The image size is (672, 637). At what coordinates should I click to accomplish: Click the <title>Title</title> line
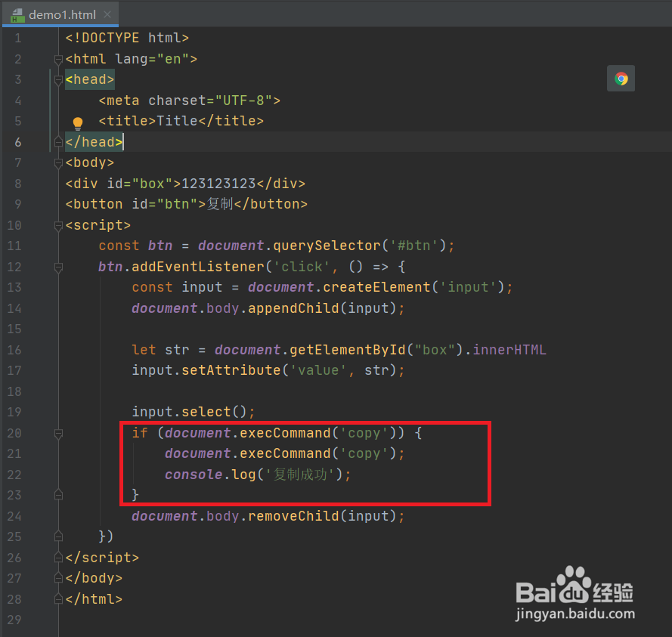(x=181, y=121)
